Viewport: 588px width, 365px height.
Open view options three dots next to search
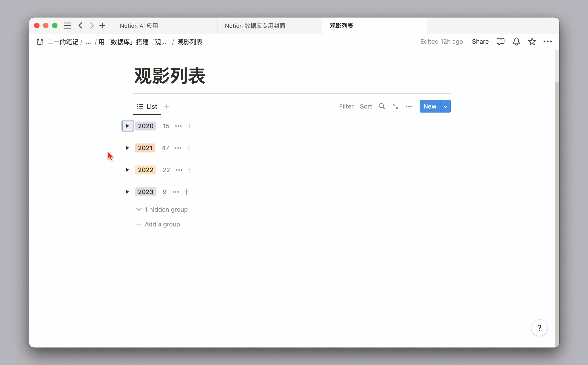(x=409, y=106)
